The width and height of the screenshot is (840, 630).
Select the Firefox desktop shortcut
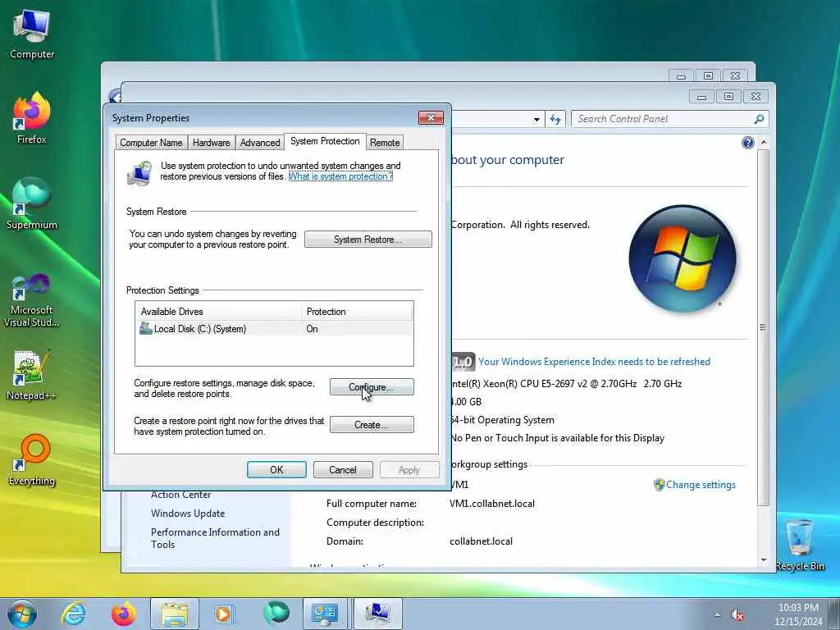32,118
